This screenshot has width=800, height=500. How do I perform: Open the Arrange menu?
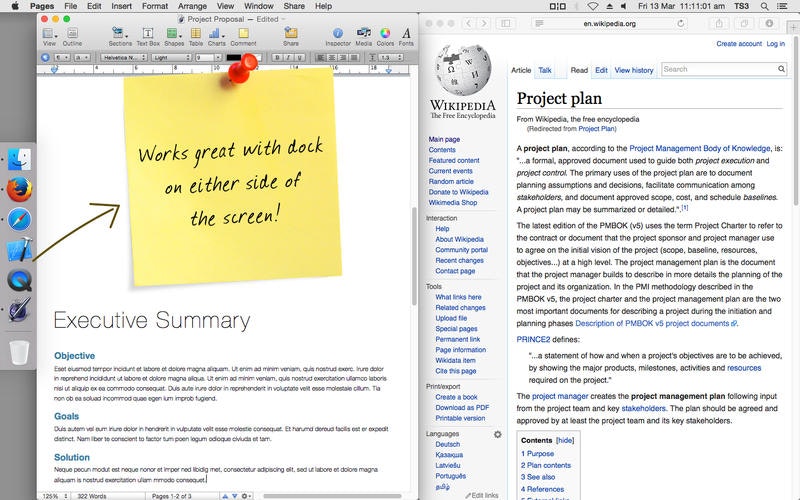coord(192,6)
